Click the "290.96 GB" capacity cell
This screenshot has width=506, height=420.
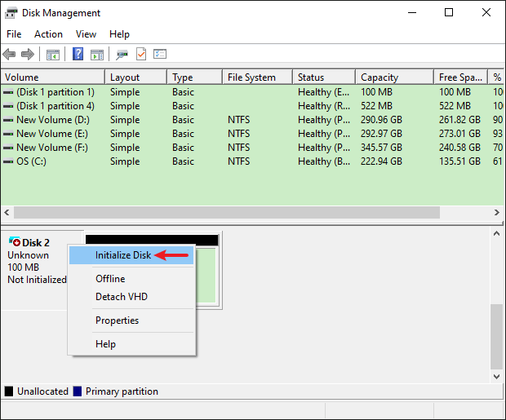pyautogui.click(x=381, y=120)
